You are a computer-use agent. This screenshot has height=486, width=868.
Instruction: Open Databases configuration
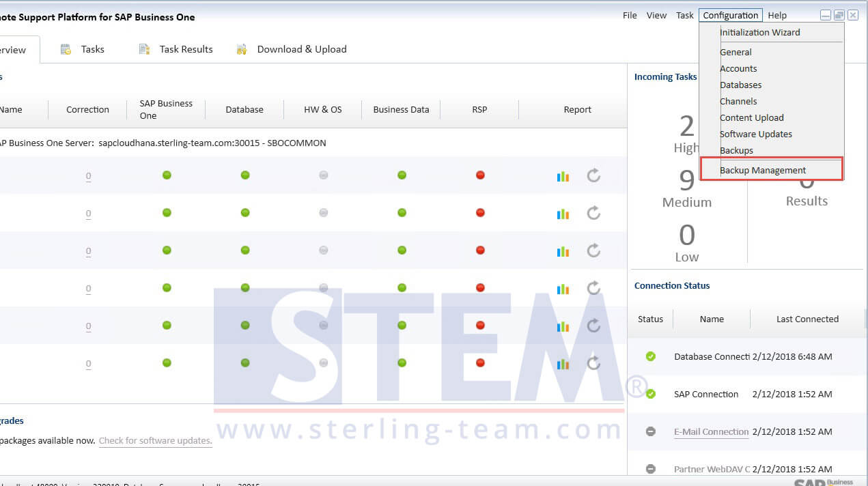coord(741,85)
